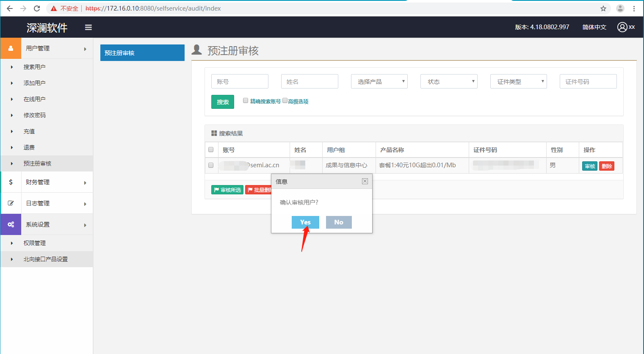Click the 账号 search input field
Image resolution: width=644 pixels, height=354 pixels.
click(240, 81)
